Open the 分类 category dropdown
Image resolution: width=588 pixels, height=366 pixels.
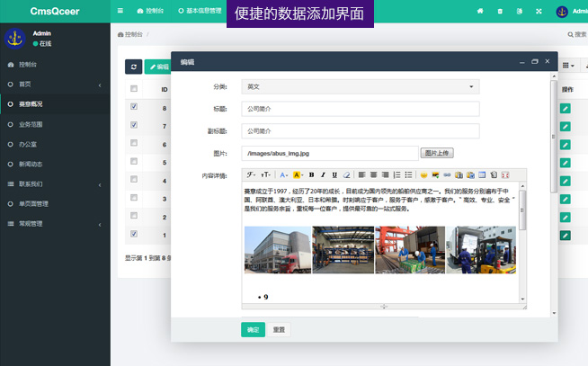coord(361,86)
